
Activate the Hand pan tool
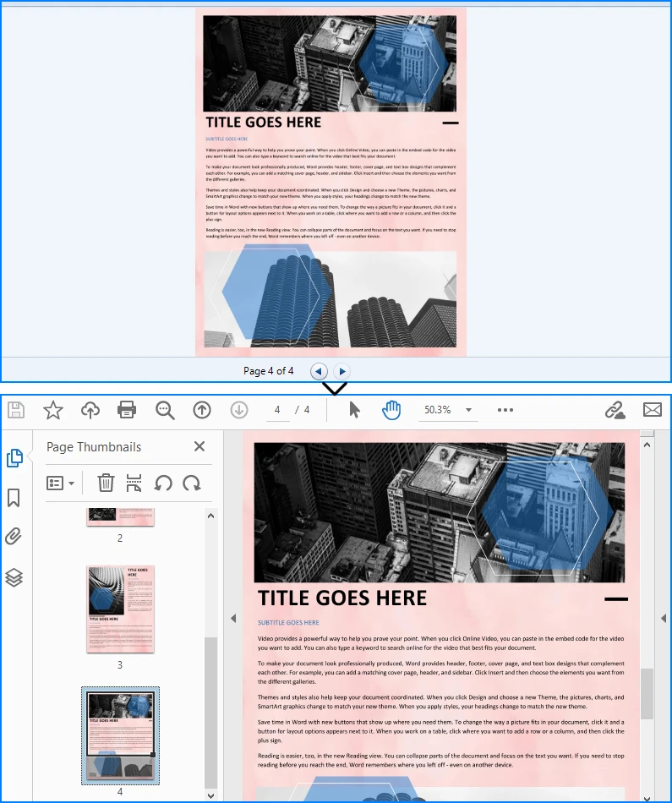pos(391,410)
